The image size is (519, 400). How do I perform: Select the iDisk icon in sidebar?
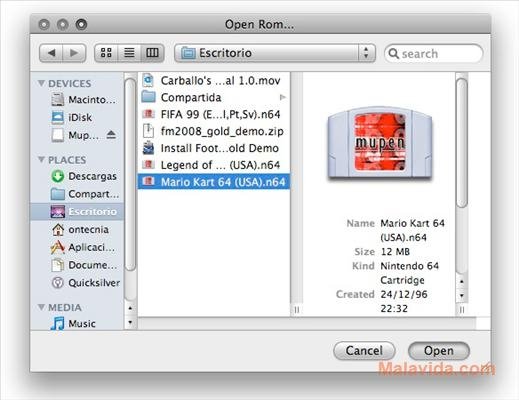[x=58, y=117]
